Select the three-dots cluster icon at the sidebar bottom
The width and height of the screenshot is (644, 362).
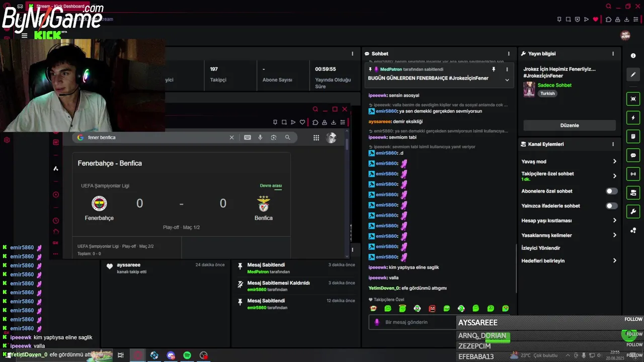tap(633, 230)
